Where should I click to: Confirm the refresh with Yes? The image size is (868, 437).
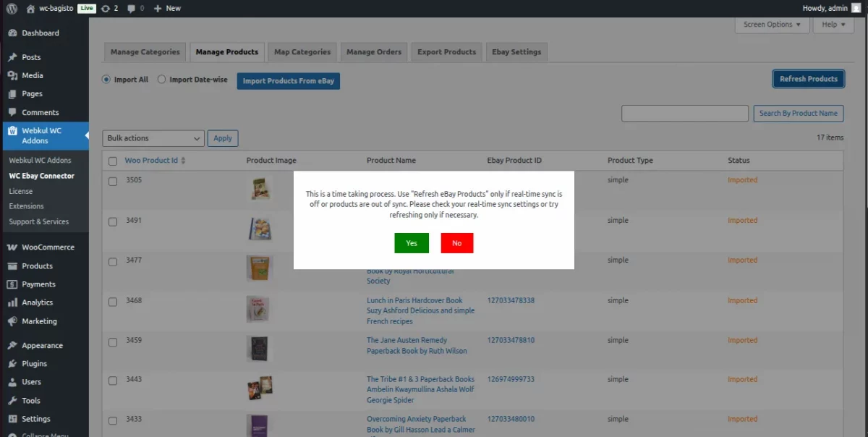pos(412,243)
